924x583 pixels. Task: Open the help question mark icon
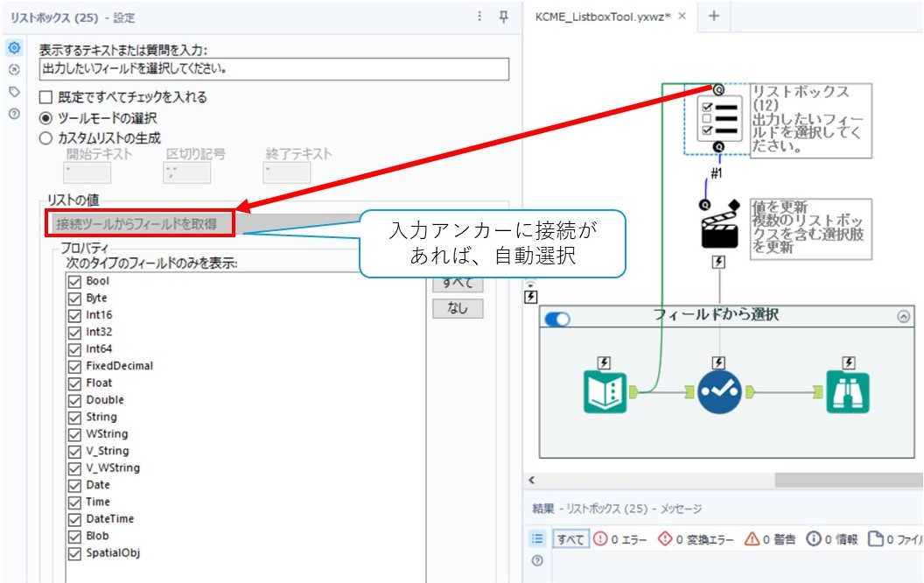[x=13, y=114]
